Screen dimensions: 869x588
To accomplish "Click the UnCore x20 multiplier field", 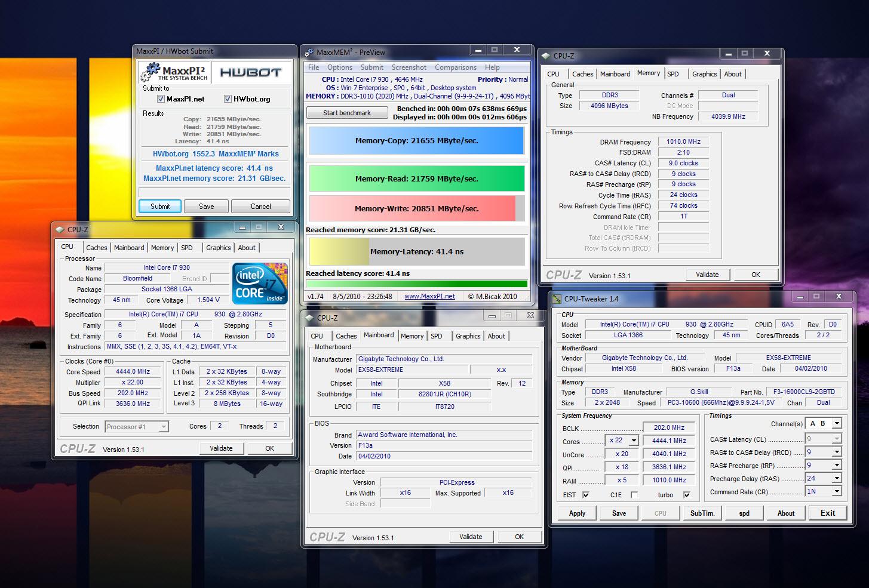I will pyautogui.click(x=622, y=454).
